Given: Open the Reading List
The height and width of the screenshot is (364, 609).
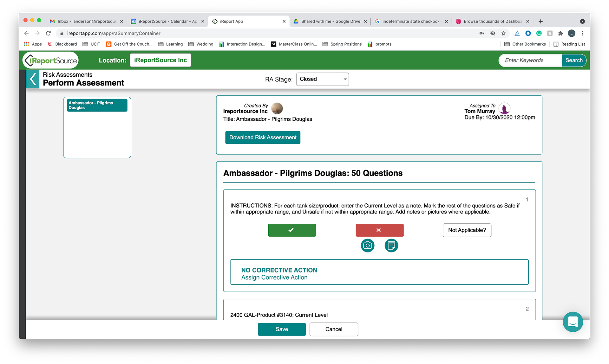Looking at the screenshot, I should [569, 44].
